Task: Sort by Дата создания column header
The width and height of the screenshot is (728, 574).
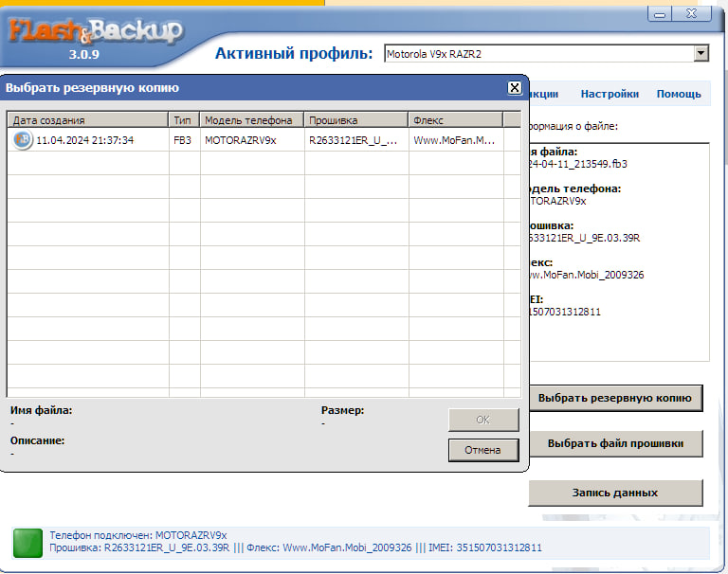Action: click(88, 120)
